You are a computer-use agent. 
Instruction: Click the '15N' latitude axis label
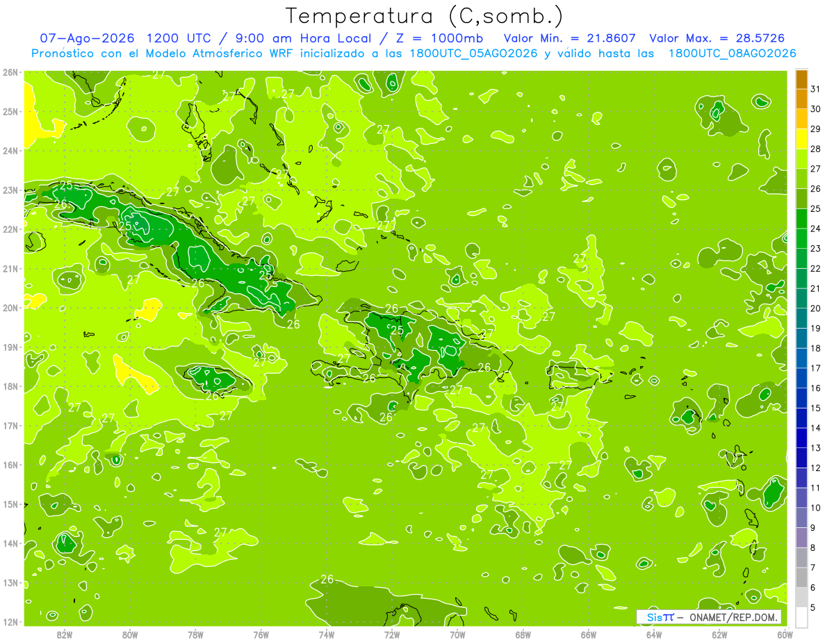pos(10,504)
